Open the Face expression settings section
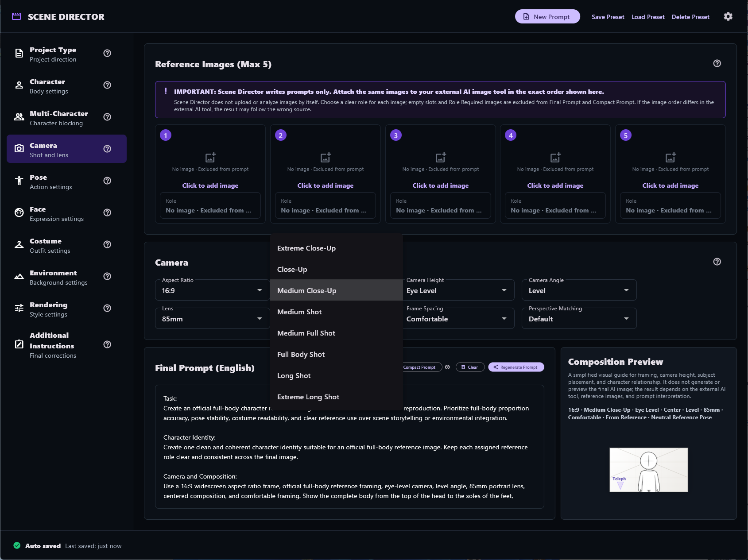The height and width of the screenshot is (560, 748). click(66, 212)
